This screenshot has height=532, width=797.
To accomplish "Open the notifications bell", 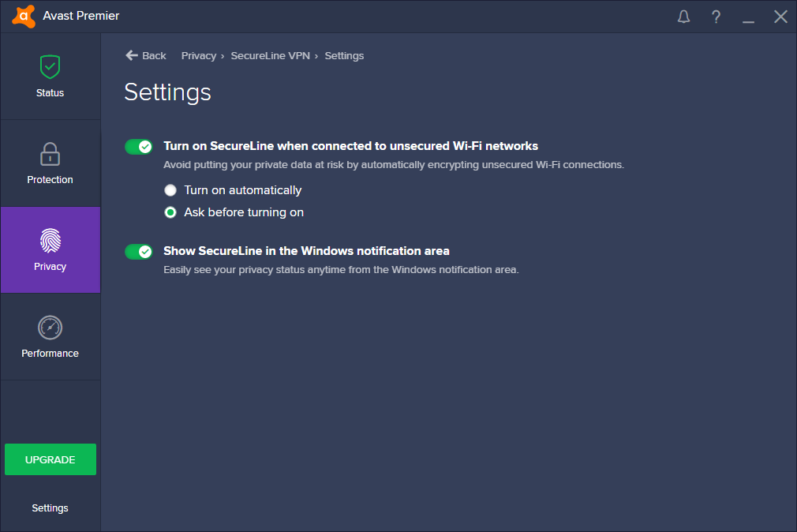I will pos(683,17).
